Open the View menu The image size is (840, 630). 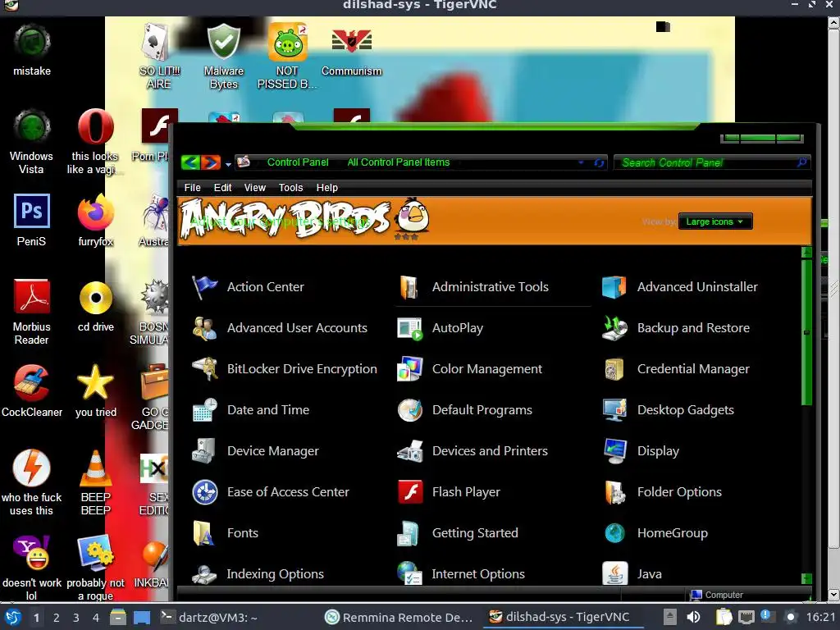[x=255, y=188]
